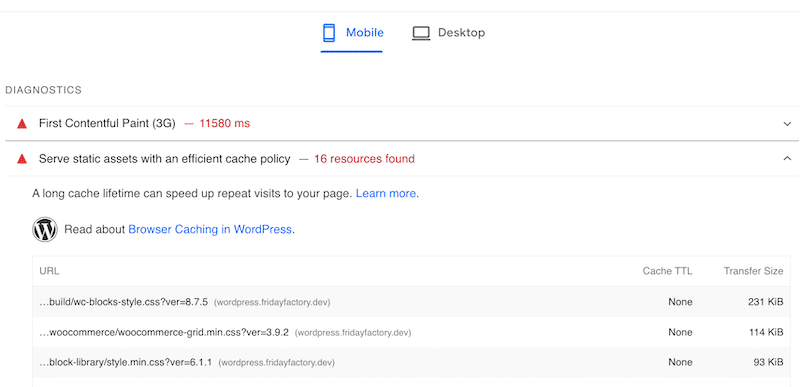Screen dimensions: 800x387
Task: Click the 11580 ms value
Action: [224, 123]
